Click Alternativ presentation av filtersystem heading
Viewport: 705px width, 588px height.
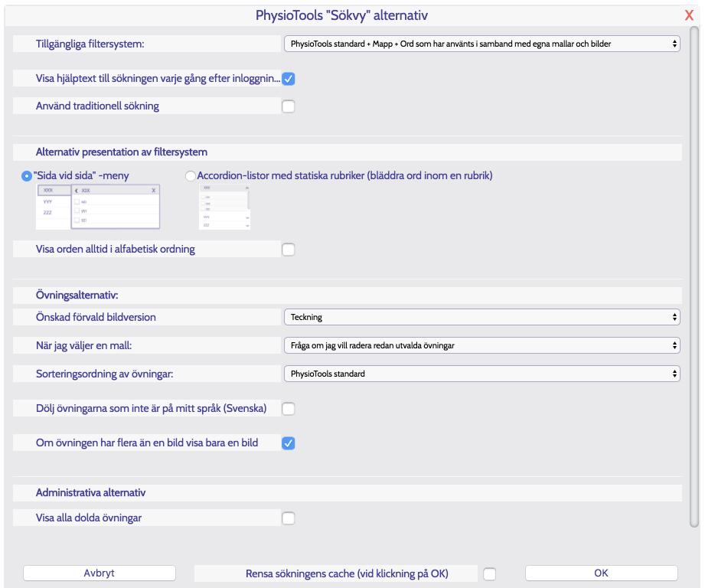[x=122, y=152]
